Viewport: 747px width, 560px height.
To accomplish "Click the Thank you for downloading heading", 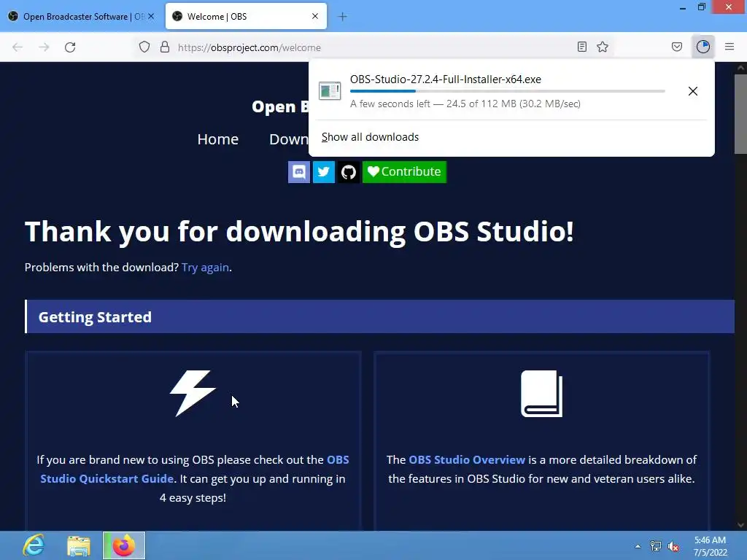I will pyautogui.click(x=299, y=231).
